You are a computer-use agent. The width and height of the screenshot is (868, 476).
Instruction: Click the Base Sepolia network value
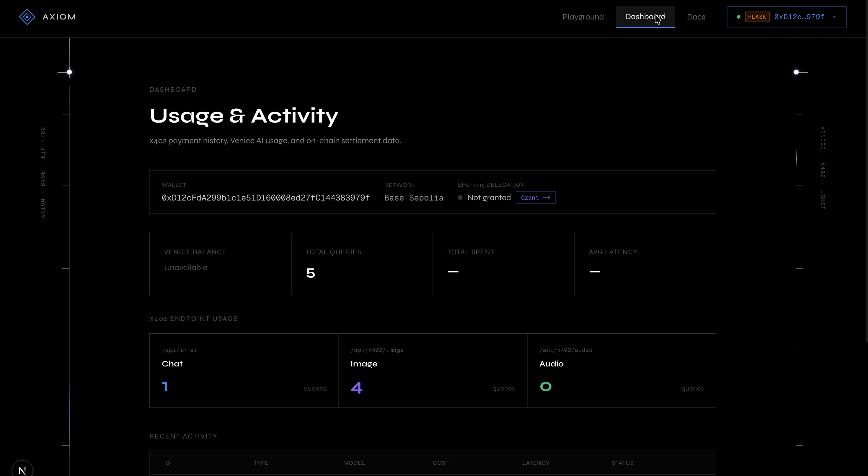pyautogui.click(x=414, y=198)
